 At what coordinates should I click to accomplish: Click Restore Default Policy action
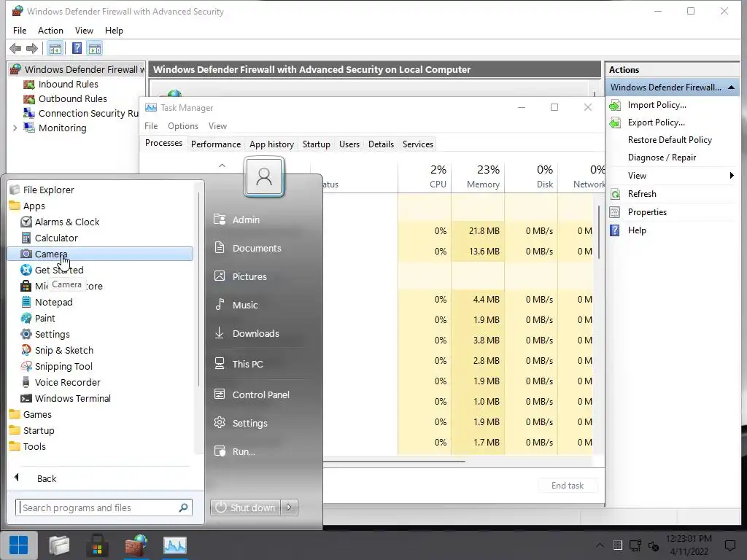(x=670, y=140)
